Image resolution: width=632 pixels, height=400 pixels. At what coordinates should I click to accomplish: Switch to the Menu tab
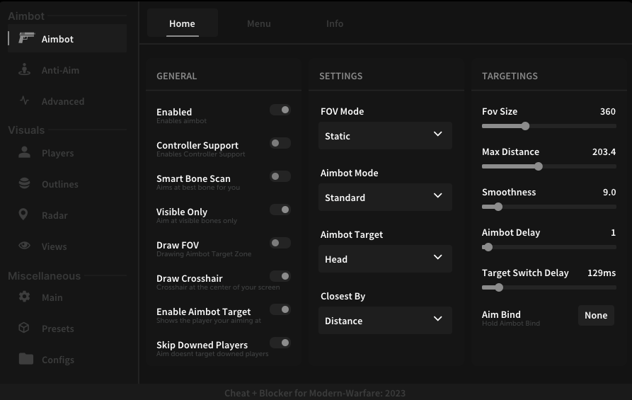click(258, 24)
